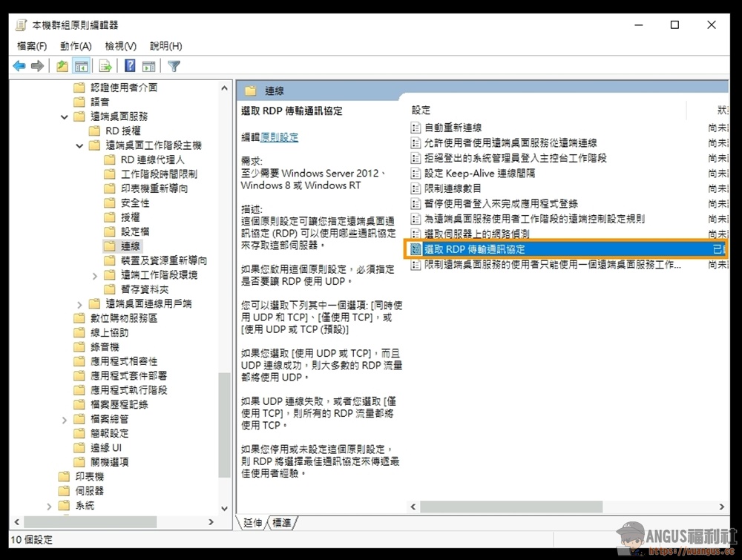Image resolution: width=742 pixels, height=560 pixels.
Task: Click the 語音 folder icon
Action: coord(79,102)
